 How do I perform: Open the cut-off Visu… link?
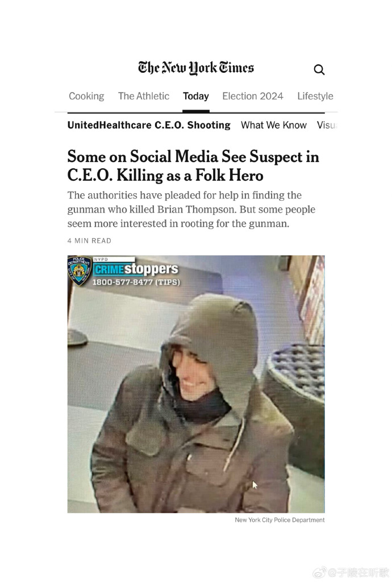[326, 125]
